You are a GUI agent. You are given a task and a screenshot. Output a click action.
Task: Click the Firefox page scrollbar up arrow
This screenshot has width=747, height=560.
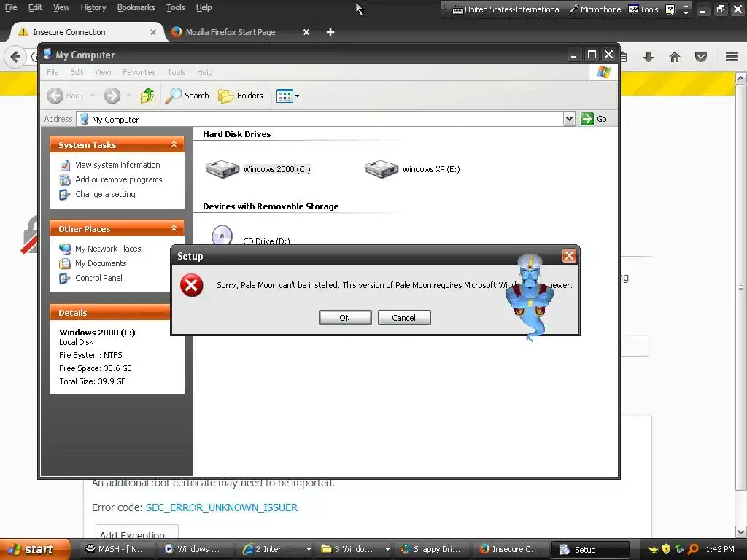(741, 77)
